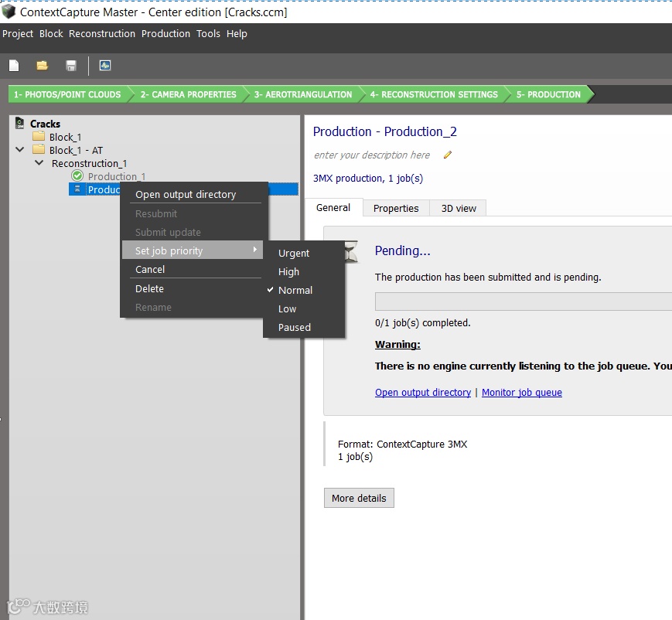Click the Save project disk icon
The width and height of the screenshot is (672, 620).
pos(70,66)
